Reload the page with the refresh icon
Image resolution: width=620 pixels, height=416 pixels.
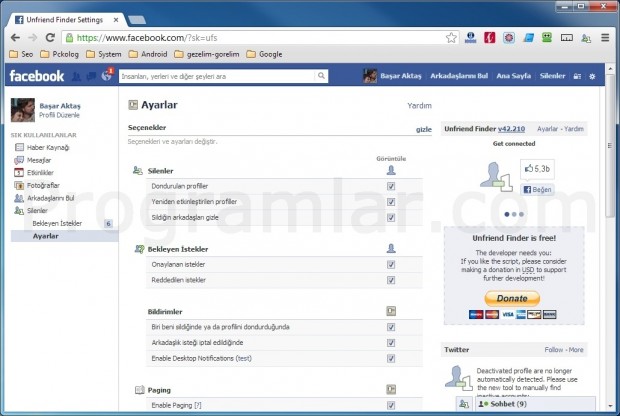pos(50,38)
